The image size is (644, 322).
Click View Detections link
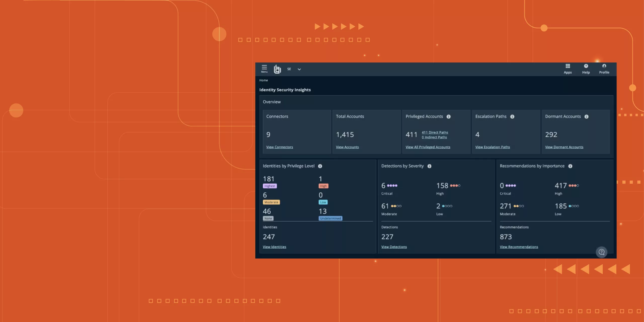click(x=394, y=247)
